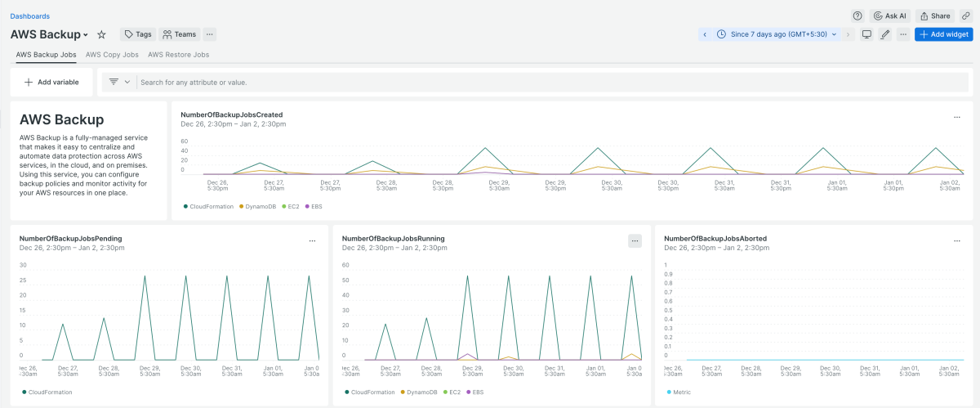Go to the next time range arrow
The width and height of the screenshot is (980, 408).
pos(848,34)
